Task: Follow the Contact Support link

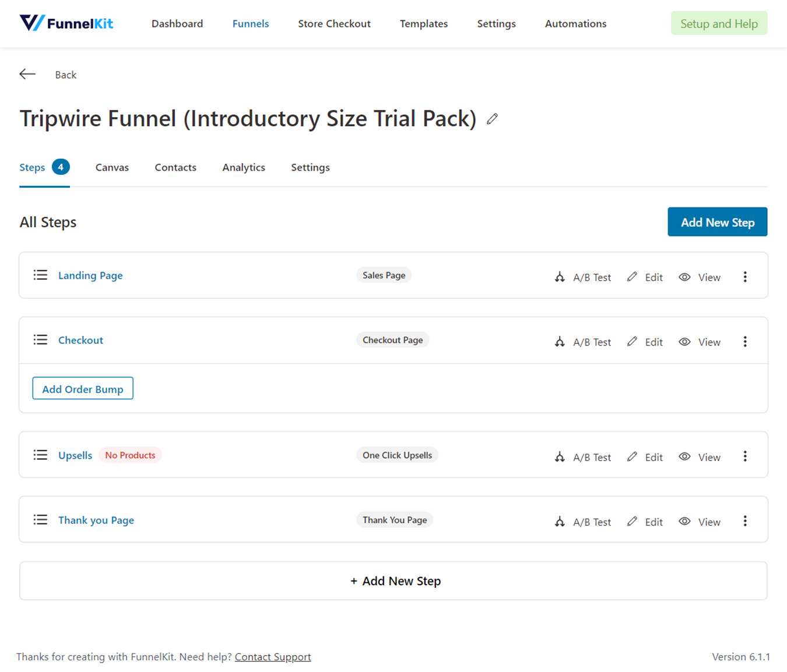Action: [273, 657]
